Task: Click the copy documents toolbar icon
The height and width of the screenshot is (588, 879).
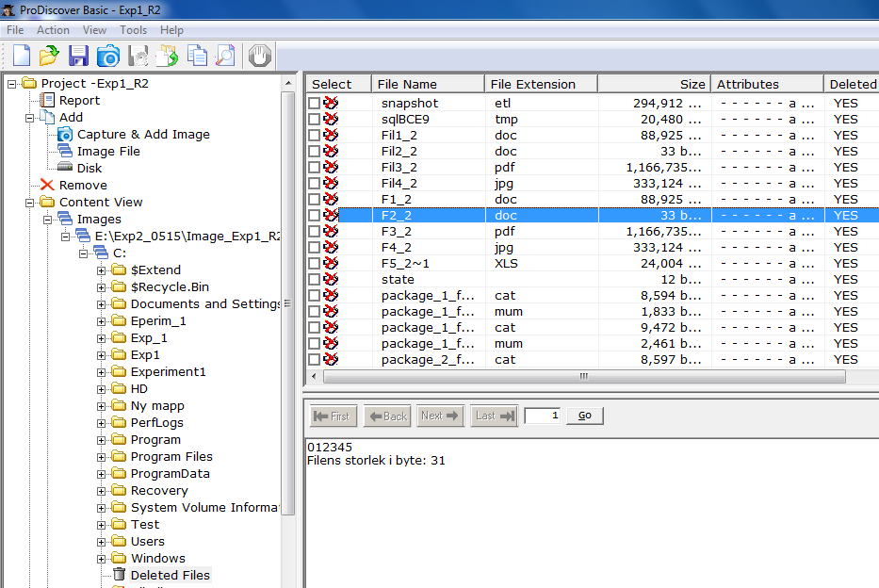Action: tap(197, 56)
